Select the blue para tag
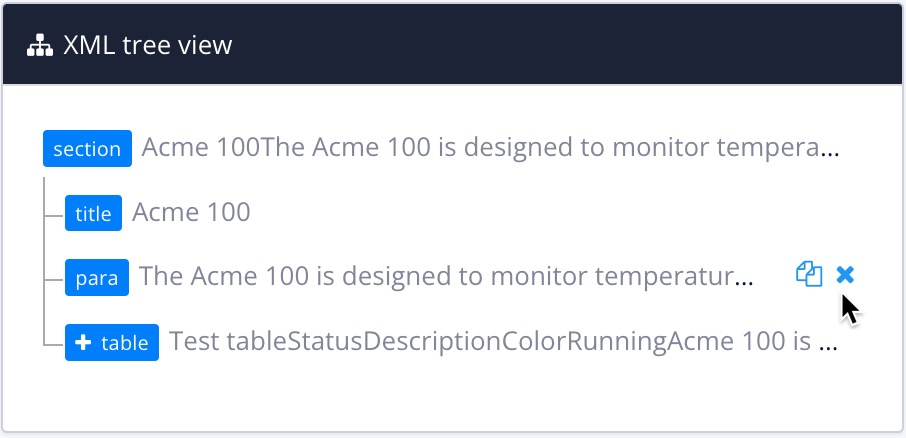 pyautogui.click(x=97, y=278)
